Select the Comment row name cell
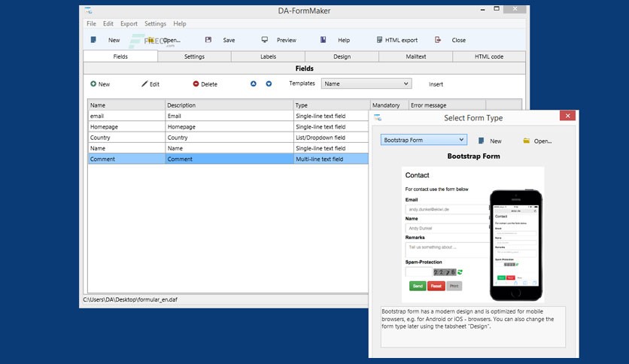Screen dimensions: 629x364 [126, 159]
